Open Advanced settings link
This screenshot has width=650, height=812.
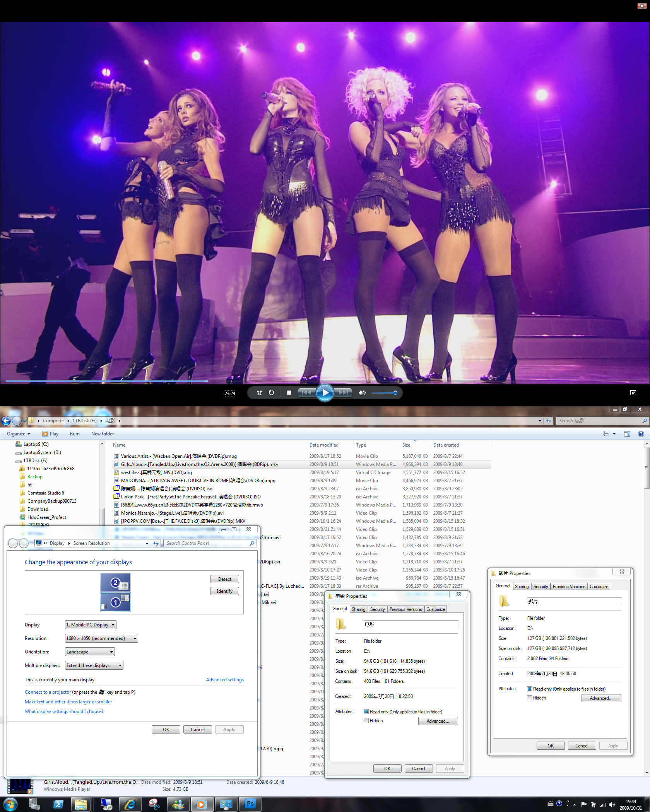[225, 680]
